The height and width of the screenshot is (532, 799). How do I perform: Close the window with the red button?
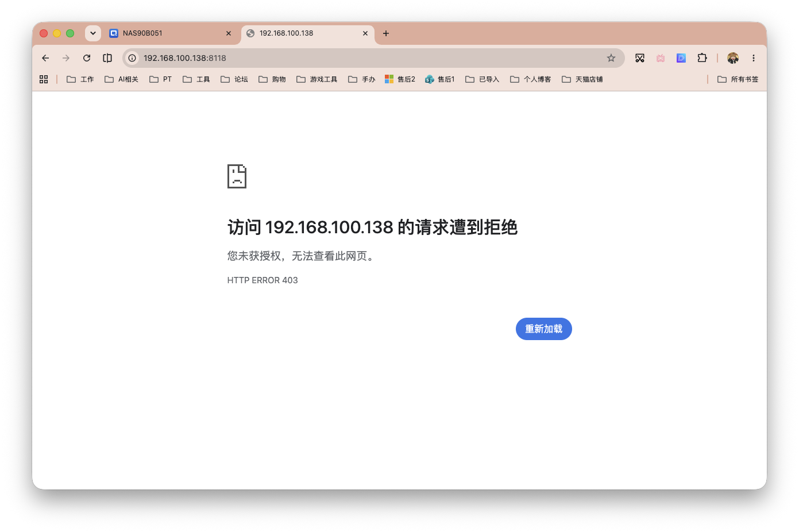coord(44,33)
